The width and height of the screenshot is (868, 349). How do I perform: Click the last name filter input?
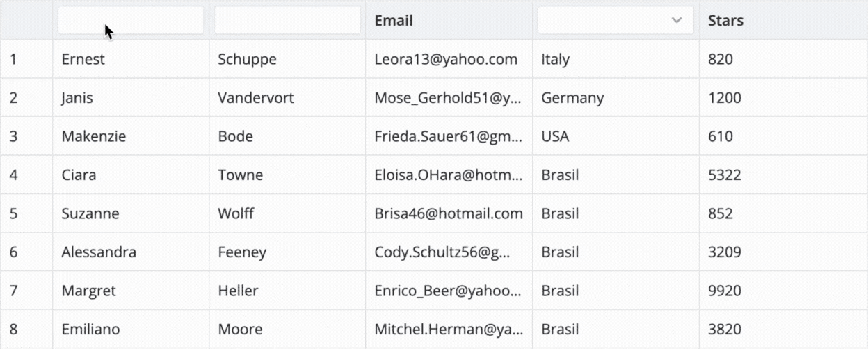pos(287,21)
